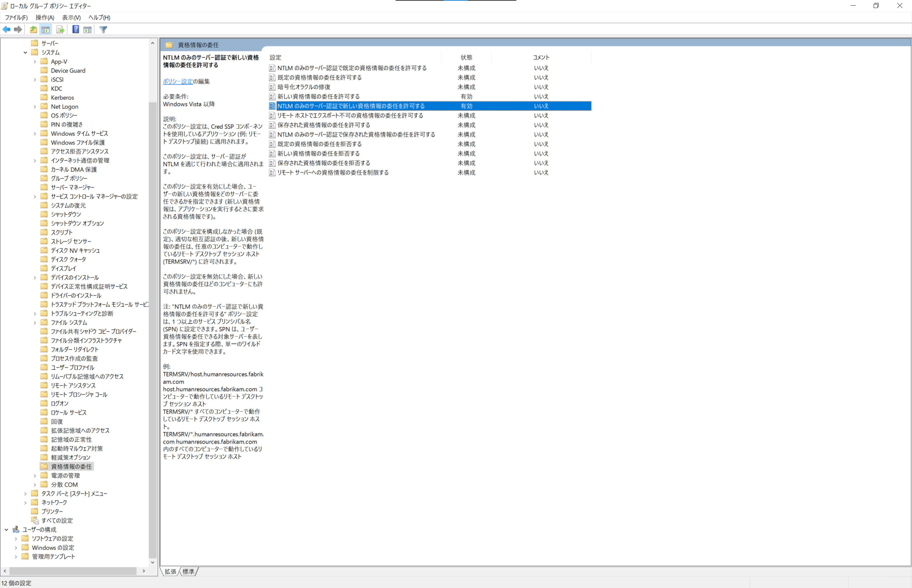This screenshot has width=912, height=588.
Task: Sort by the コメント column header
Action: (541, 57)
